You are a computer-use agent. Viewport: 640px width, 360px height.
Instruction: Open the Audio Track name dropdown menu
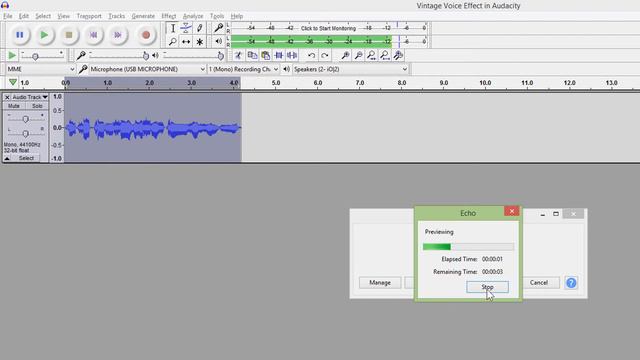point(30,97)
